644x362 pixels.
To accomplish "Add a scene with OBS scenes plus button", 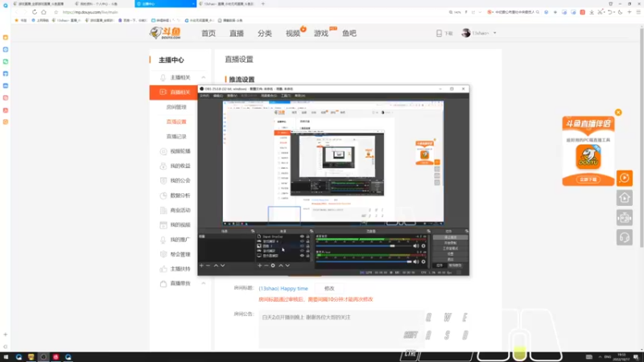I will (201, 265).
